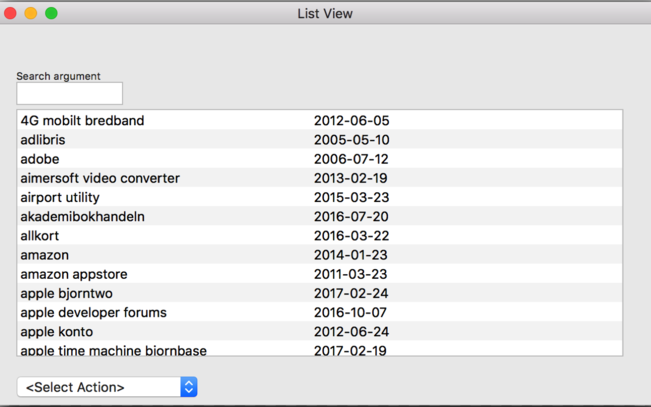Image resolution: width=651 pixels, height=407 pixels.
Task: Pick the airport utility row
Action: click(x=60, y=197)
